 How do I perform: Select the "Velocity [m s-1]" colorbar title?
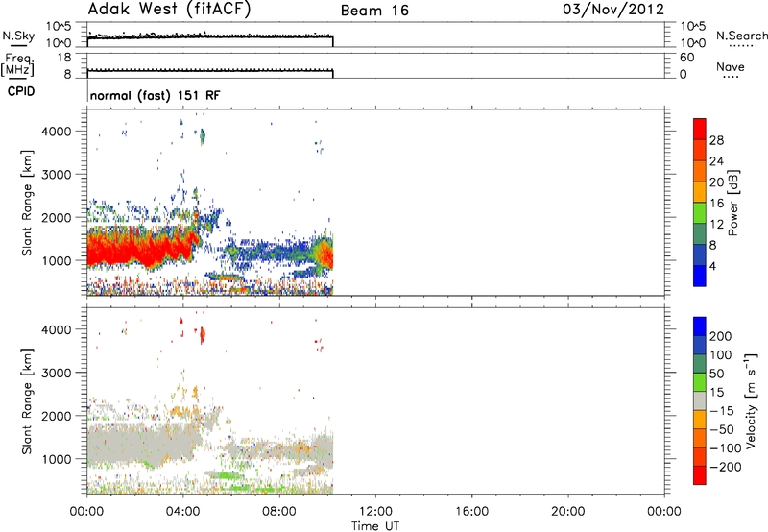tap(751, 400)
